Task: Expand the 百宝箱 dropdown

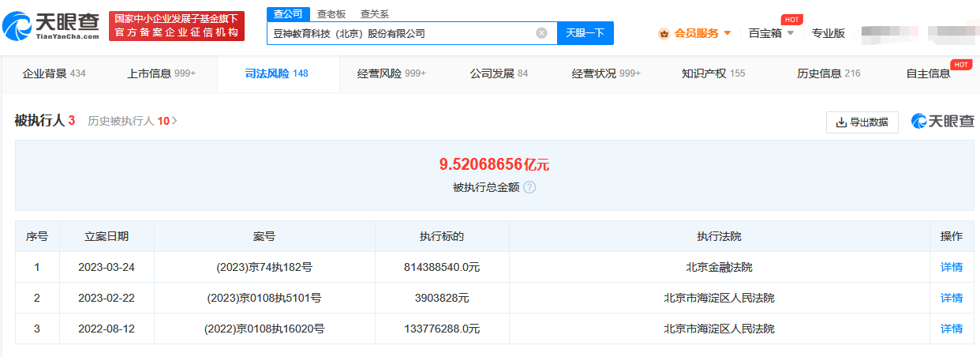Action: (x=791, y=33)
